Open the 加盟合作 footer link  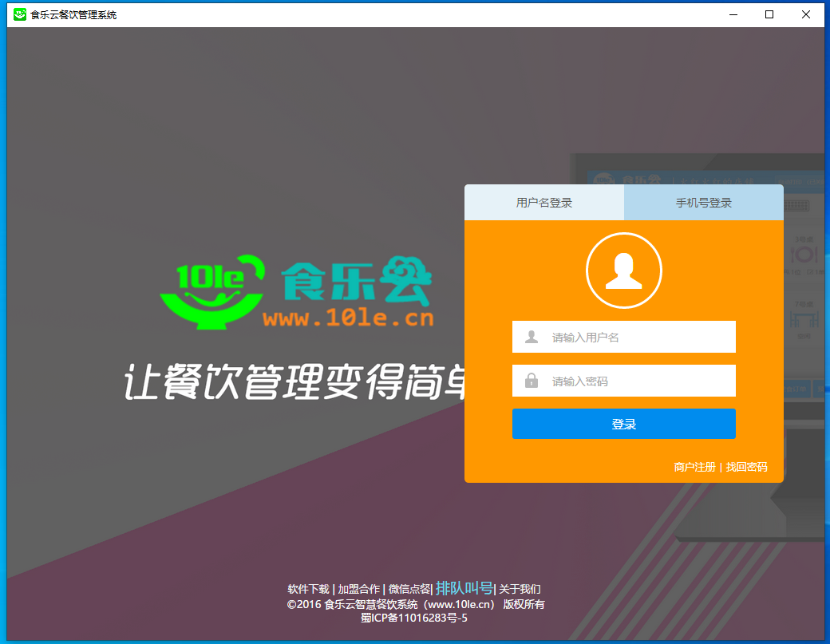coord(359,589)
